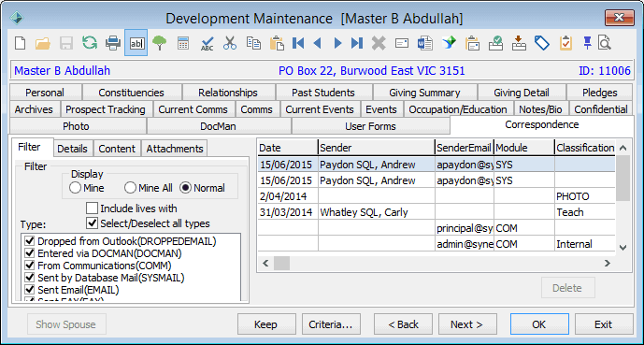644x345 pixels.
Task: Go to next record arrow
Action: (x=337, y=43)
